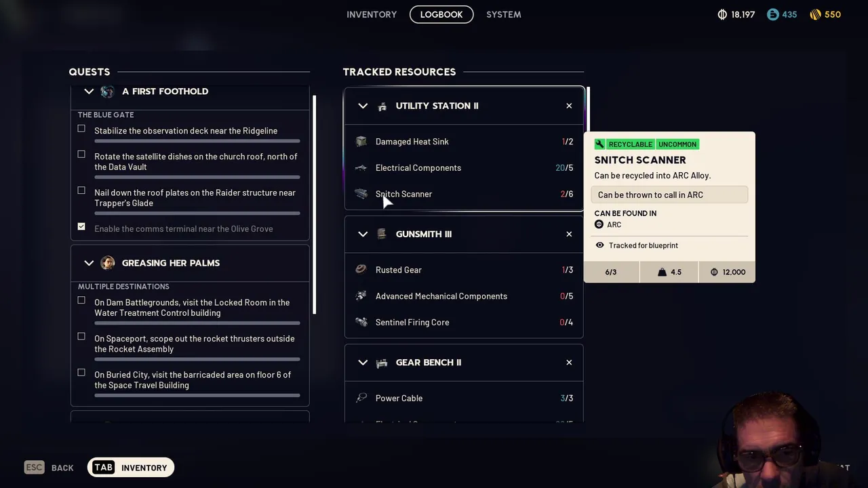Click the Sentinel Firing Core icon
This screenshot has height=488, width=868.
coord(361,322)
